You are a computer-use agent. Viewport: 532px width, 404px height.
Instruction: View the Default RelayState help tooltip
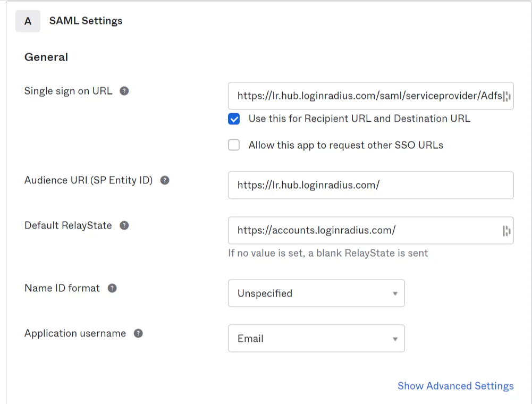124,225
